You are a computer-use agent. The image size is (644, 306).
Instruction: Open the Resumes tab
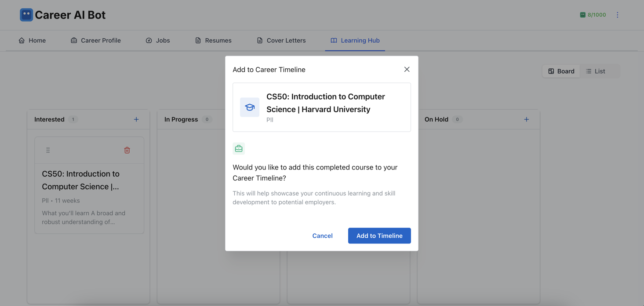(213, 41)
